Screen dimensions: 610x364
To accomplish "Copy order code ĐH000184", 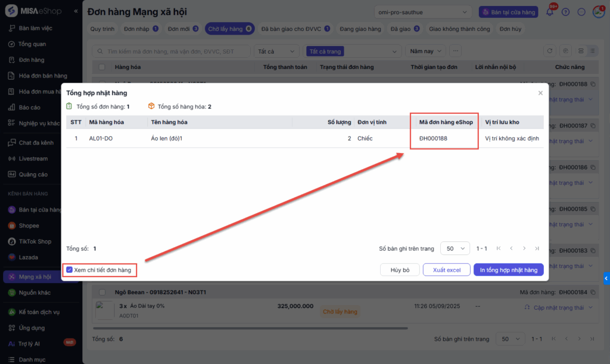I will [x=593, y=292].
